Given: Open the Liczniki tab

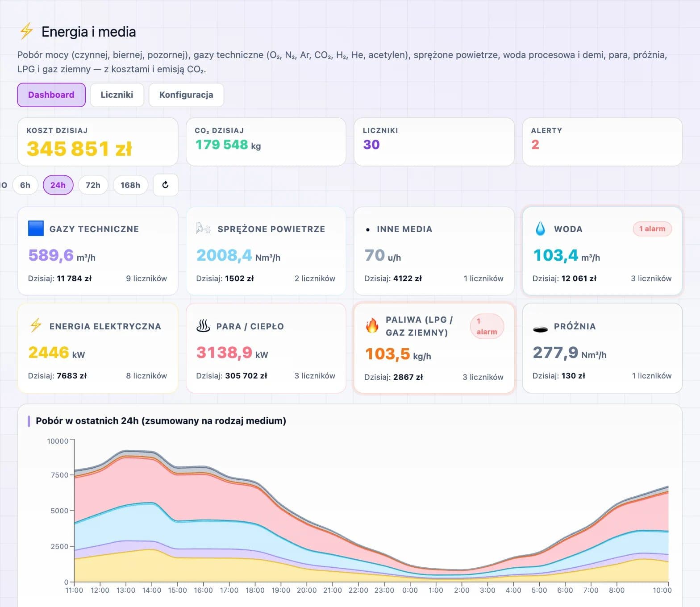Looking at the screenshot, I should [117, 95].
